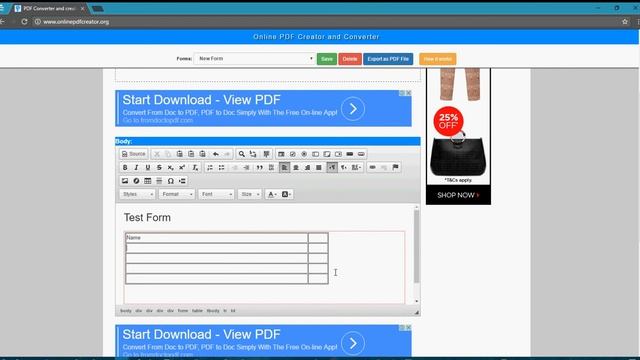Click the Insert Flash icon

coord(136,181)
